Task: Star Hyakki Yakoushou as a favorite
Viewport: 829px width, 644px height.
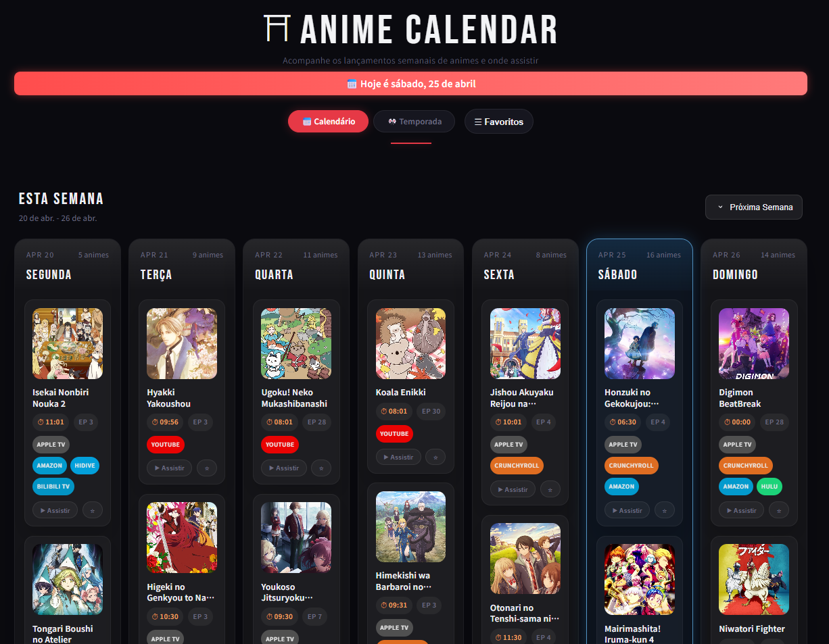Action: coord(207,468)
